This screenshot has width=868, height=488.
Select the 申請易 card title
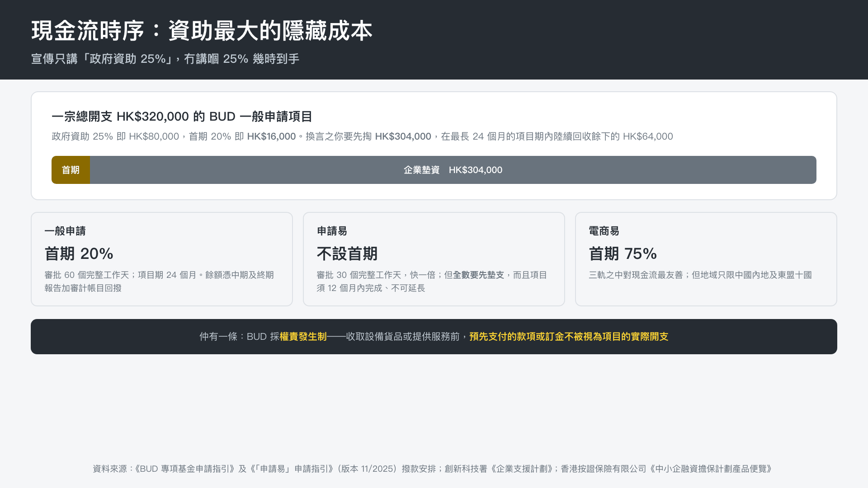coord(332,231)
